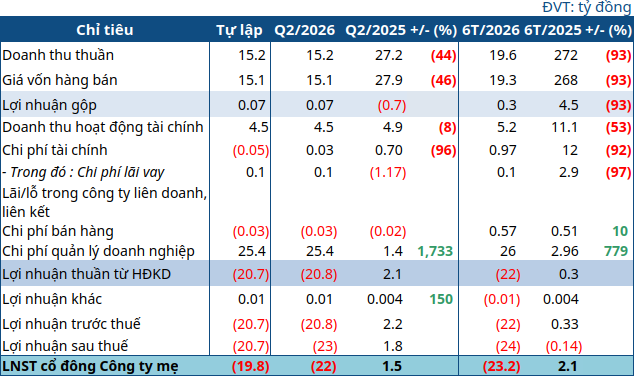Click the '6T/2026' column header
635x377 pixels.
click(491, 30)
